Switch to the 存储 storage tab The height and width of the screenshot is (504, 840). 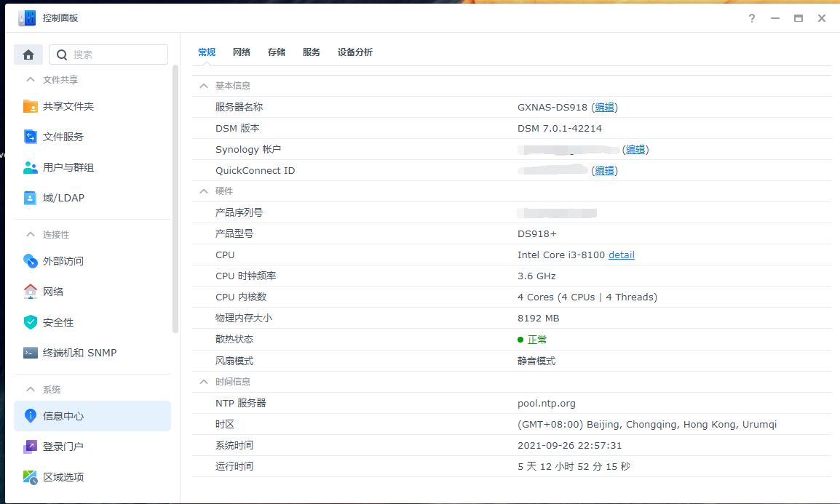click(x=277, y=52)
